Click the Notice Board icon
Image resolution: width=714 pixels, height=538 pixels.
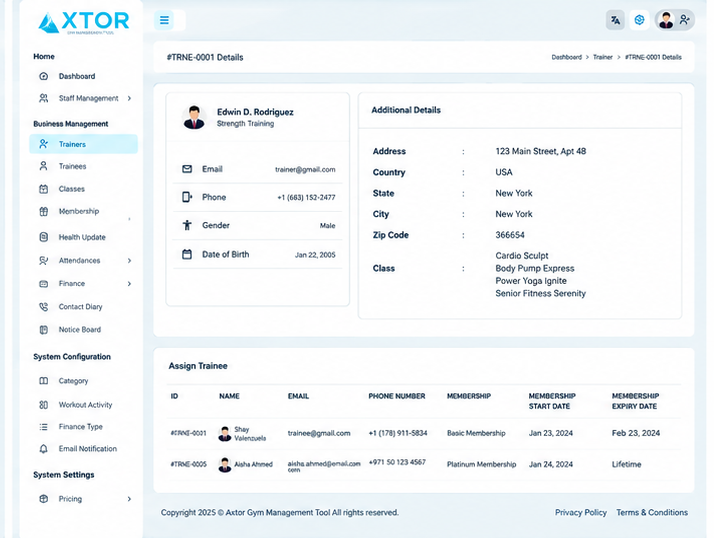pos(44,330)
